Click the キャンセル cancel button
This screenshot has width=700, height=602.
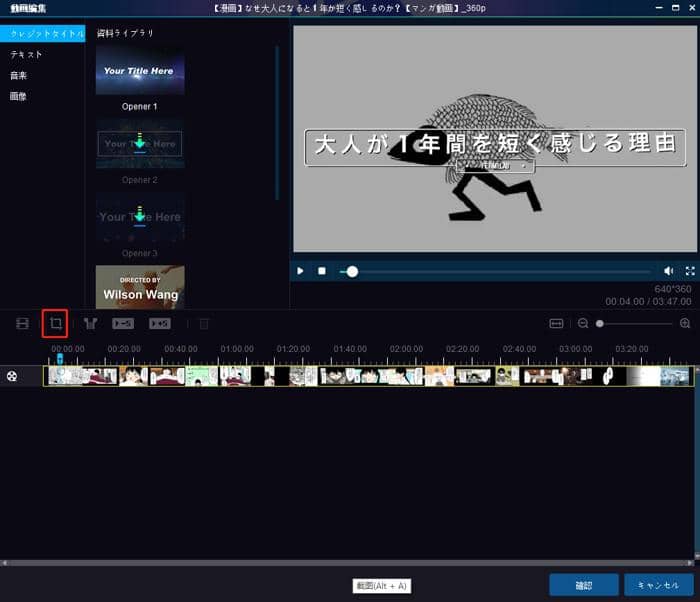(x=658, y=585)
